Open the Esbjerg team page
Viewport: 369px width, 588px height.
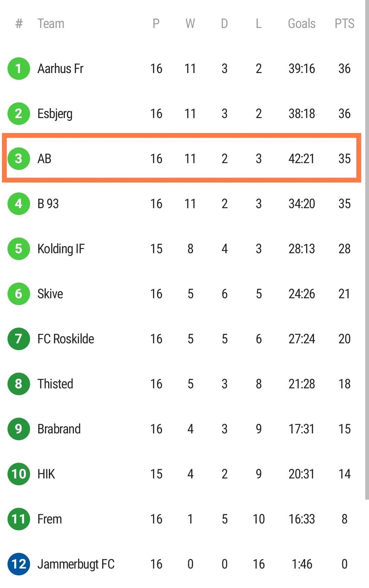[x=55, y=114]
